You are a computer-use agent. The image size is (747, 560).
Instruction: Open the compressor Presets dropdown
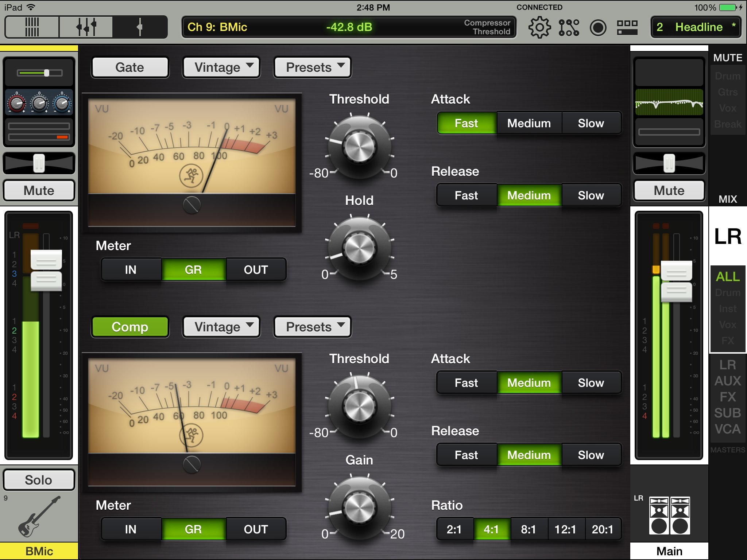click(313, 327)
